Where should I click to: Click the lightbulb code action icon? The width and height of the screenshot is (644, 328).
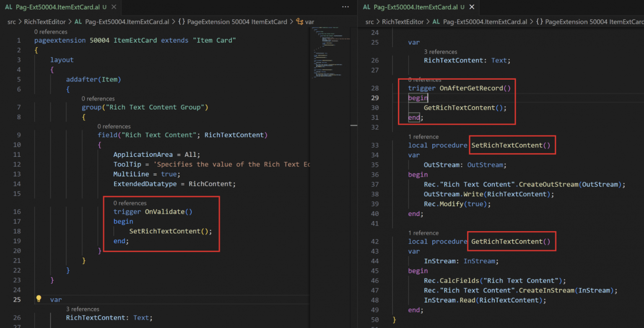pos(39,299)
